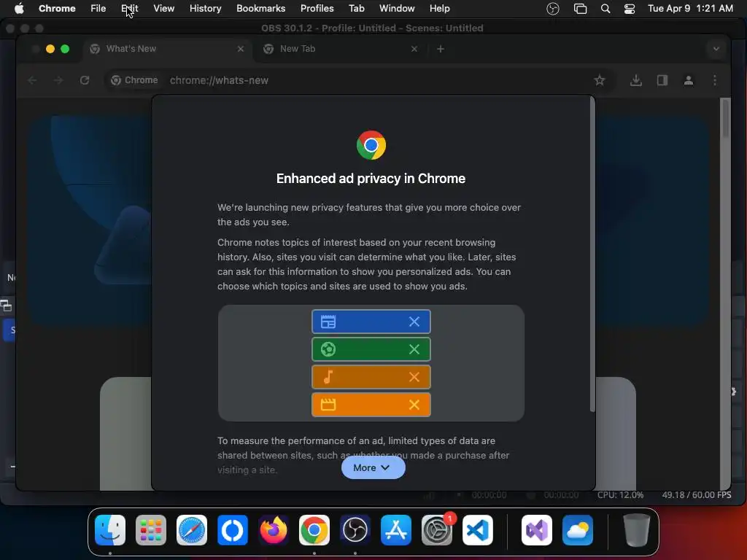The image size is (747, 560).
Task: Click the Chrome forward arrow
Action: (x=58, y=80)
